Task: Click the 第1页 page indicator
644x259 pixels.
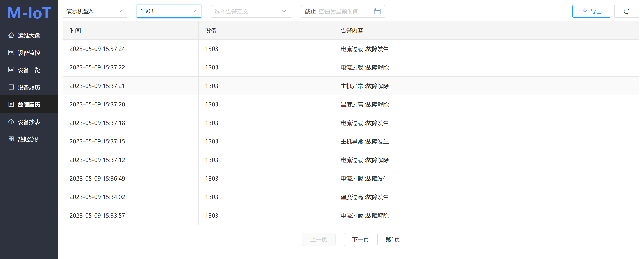Action: click(x=392, y=239)
